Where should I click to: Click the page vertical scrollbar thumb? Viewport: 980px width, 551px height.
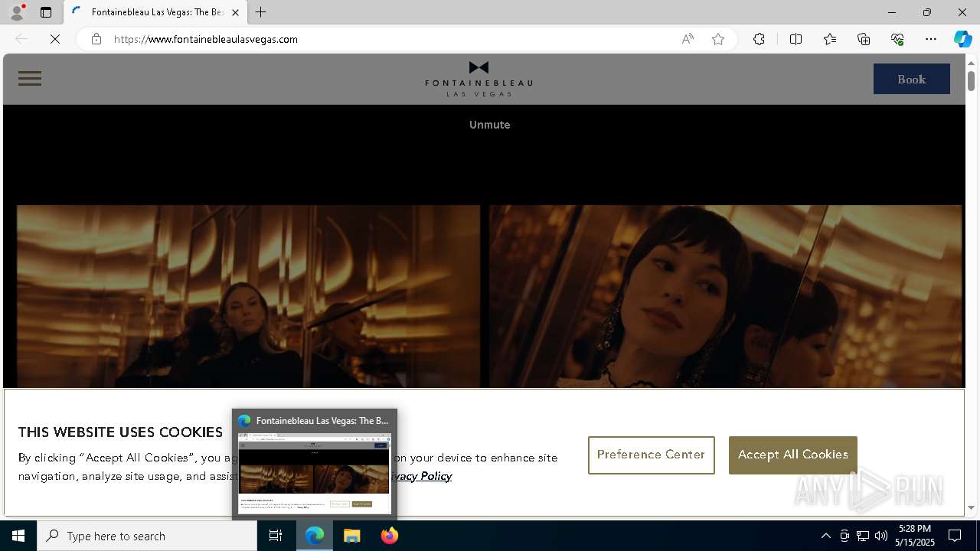pyautogui.click(x=971, y=80)
